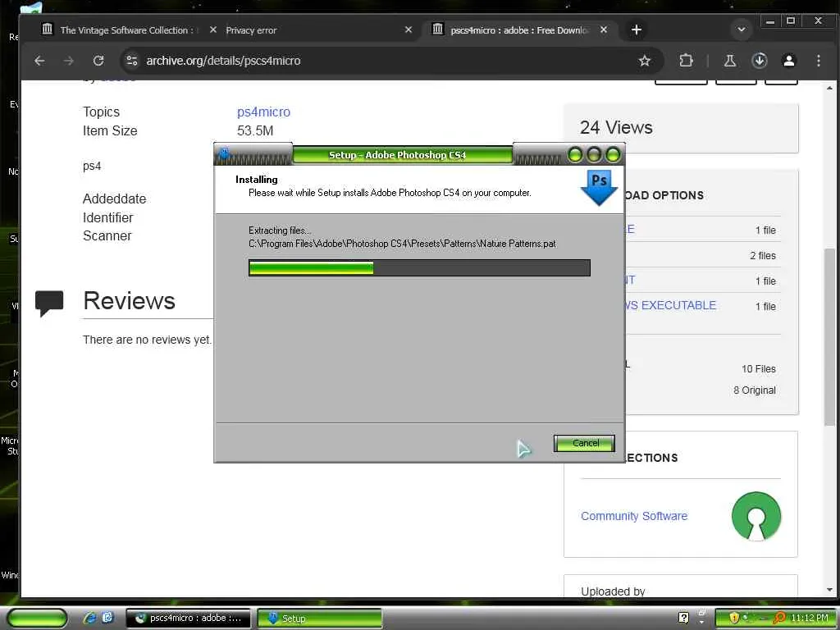Open the browser profile icon
Screen dimensions: 840x630
pos(788,61)
